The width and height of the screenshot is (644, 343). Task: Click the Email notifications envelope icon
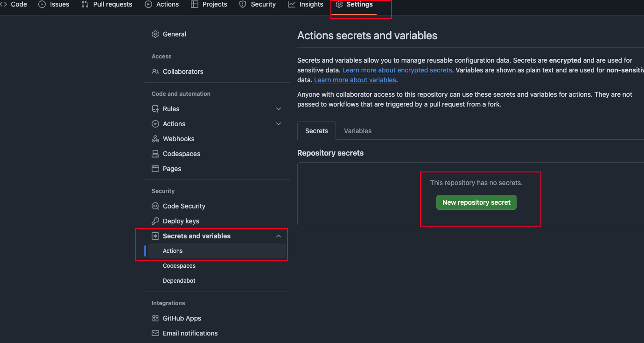pyautogui.click(x=155, y=333)
